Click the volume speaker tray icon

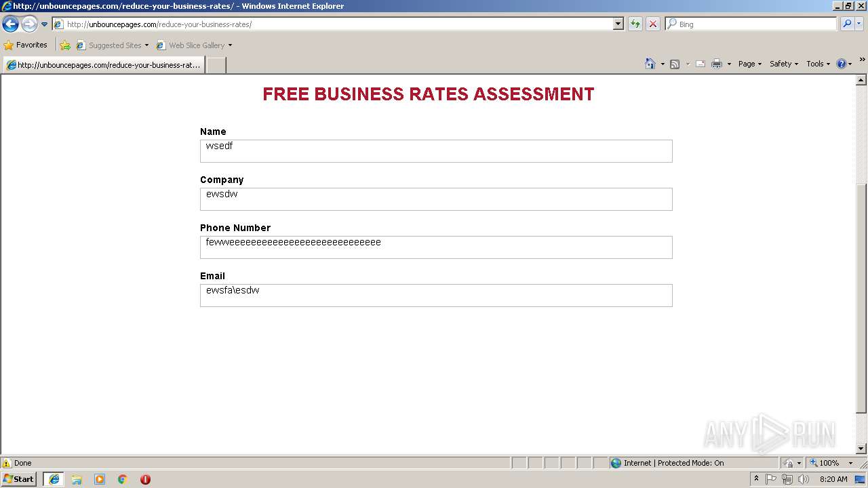coord(804,479)
